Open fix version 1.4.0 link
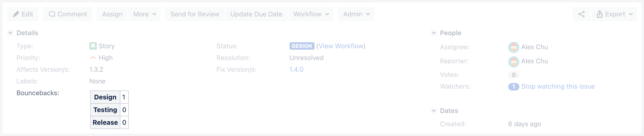Screen dimensions: 644x136 296,70
